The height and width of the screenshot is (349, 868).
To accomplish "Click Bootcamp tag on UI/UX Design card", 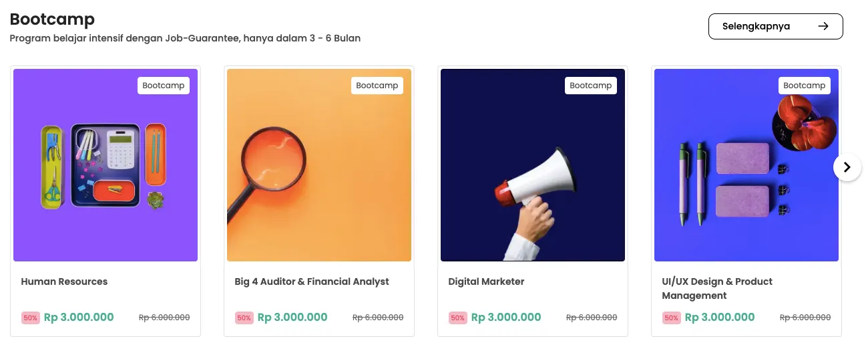I will pyautogui.click(x=805, y=86).
